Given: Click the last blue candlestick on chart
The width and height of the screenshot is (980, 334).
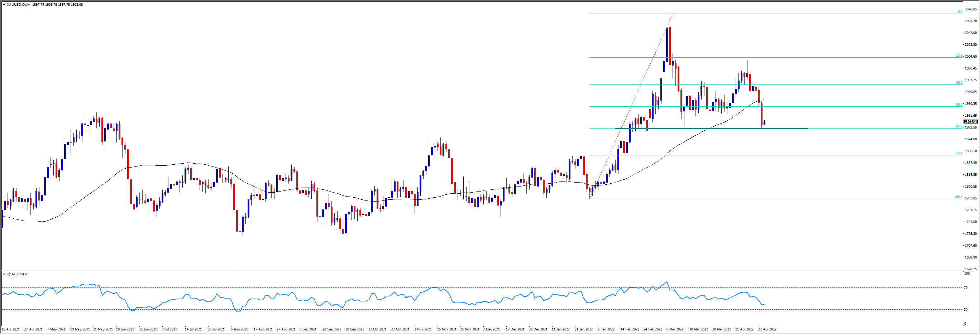Looking at the screenshot, I should point(764,122).
